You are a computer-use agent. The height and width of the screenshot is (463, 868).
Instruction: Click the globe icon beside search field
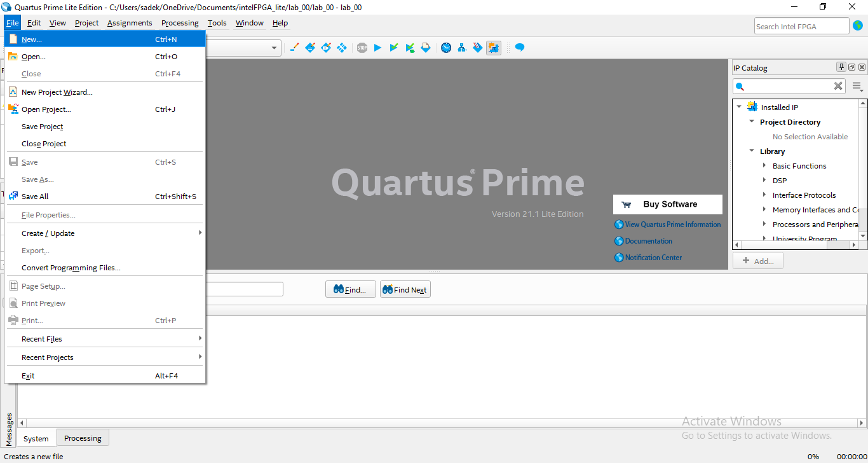click(858, 26)
